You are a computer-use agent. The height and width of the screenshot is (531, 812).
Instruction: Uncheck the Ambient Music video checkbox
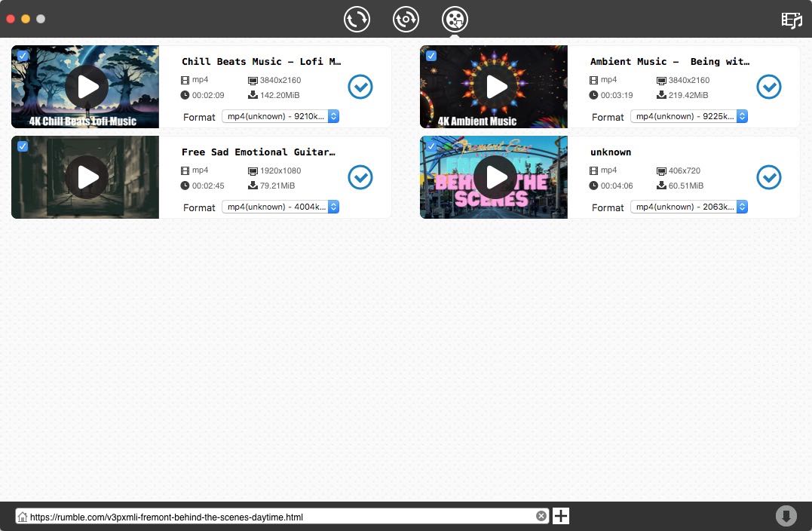(431, 56)
